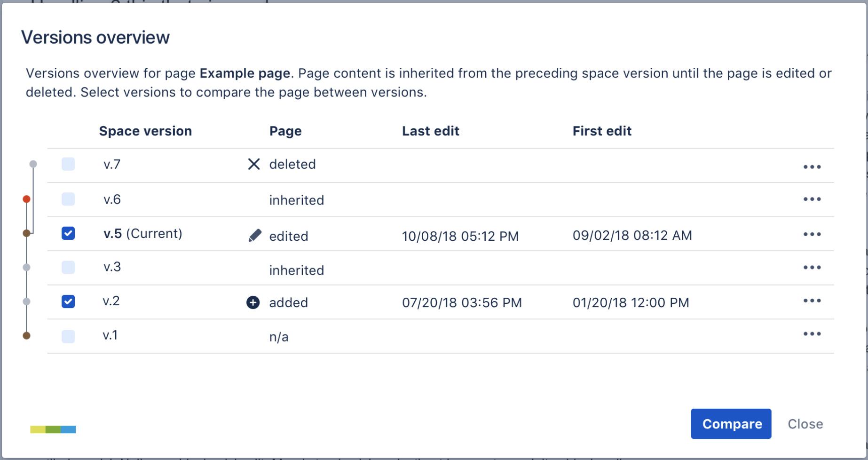Uncheck the v.5 (Current) checkbox

(x=68, y=233)
